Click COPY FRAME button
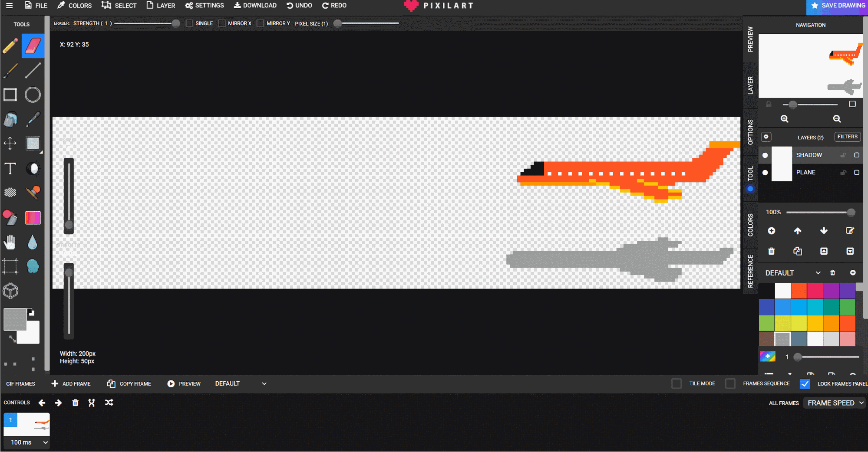 coord(129,383)
